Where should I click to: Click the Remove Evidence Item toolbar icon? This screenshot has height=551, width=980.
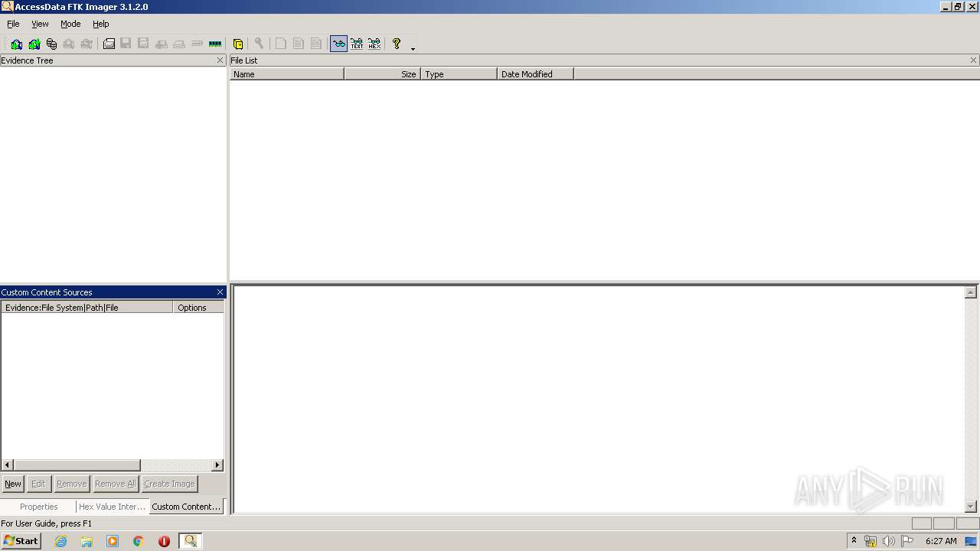coord(69,44)
